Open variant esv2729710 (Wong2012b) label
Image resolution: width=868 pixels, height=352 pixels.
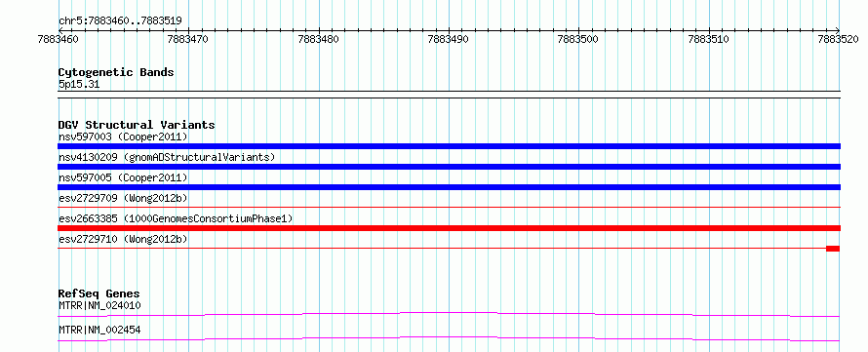pos(123,239)
